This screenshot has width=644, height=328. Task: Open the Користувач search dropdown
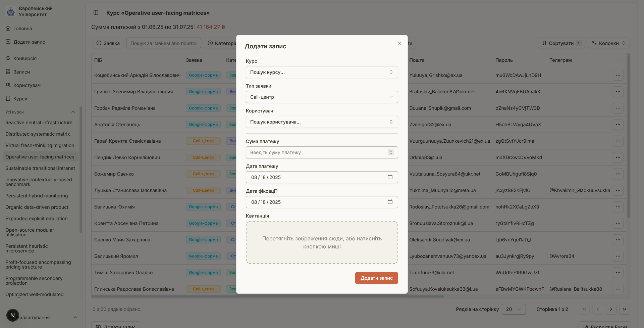click(321, 122)
